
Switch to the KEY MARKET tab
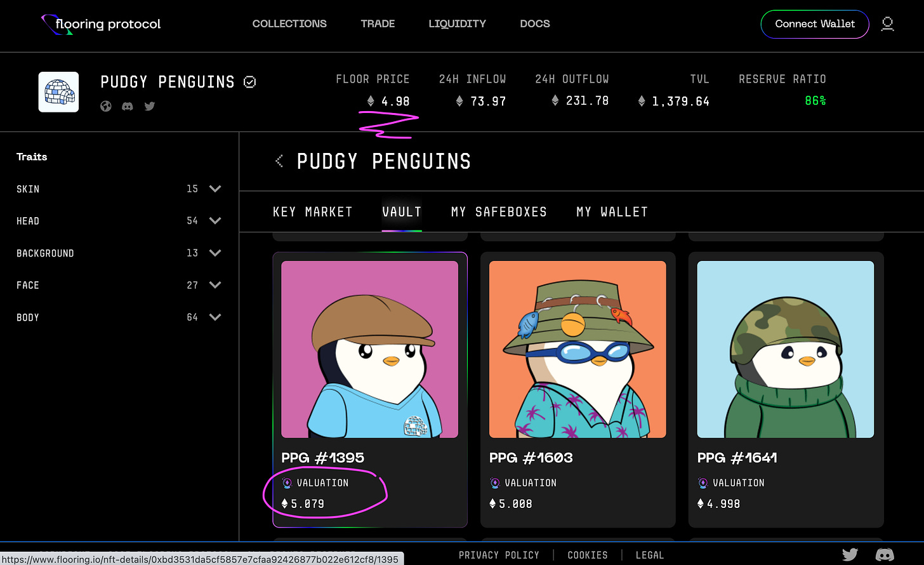312,212
